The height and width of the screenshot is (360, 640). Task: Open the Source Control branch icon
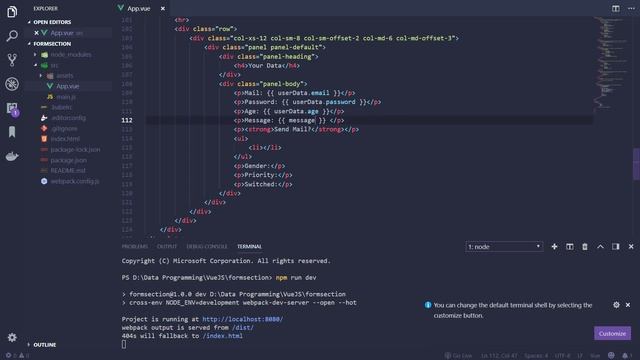12,60
